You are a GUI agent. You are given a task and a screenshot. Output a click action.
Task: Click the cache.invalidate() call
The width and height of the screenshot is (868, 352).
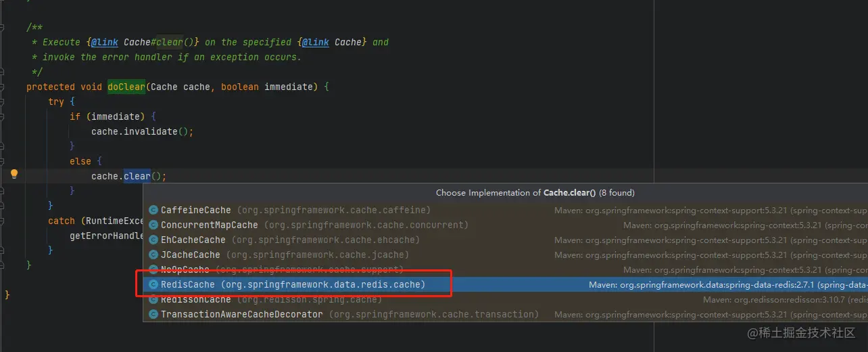[142, 131]
